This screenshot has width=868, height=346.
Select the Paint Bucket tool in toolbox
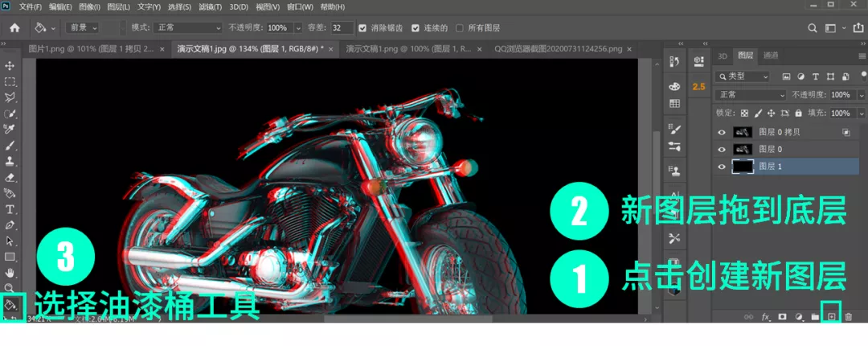tap(11, 304)
